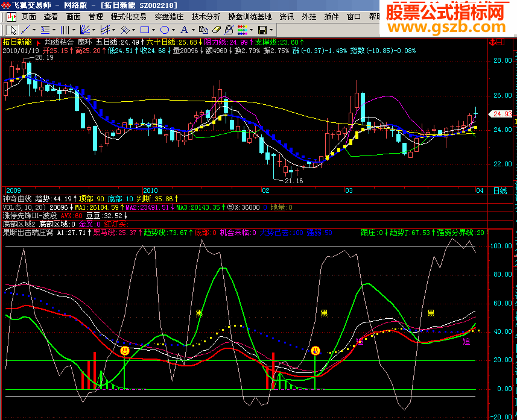Open dropdown arrow next to diagonal lines tool
Viewport: 517px width, 420px height.
133,30
